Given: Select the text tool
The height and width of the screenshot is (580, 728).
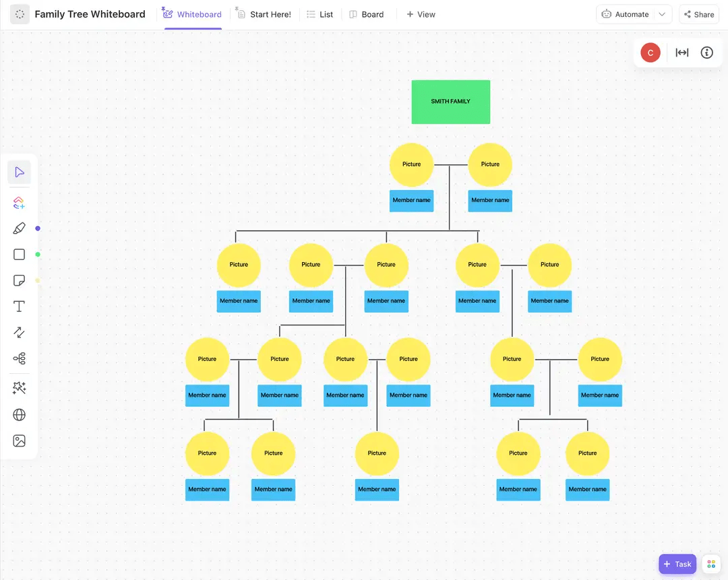Looking at the screenshot, I should pyautogui.click(x=19, y=307).
